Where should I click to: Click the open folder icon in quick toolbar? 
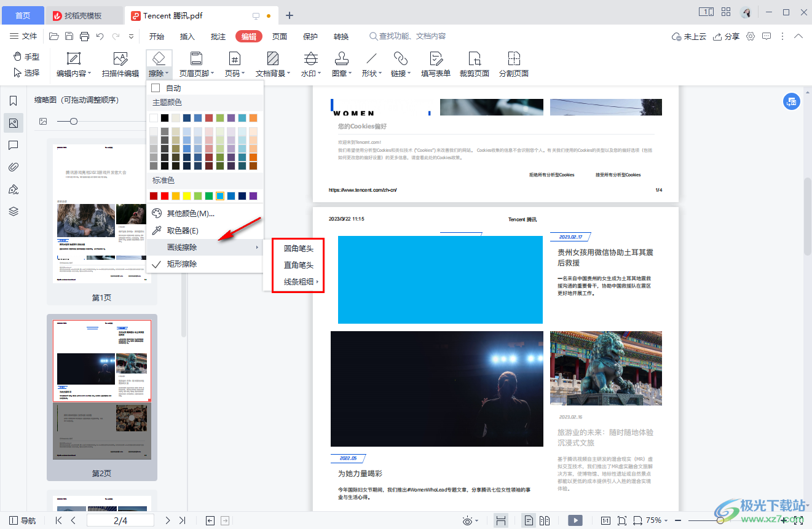pyautogui.click(x=54, y=36)
